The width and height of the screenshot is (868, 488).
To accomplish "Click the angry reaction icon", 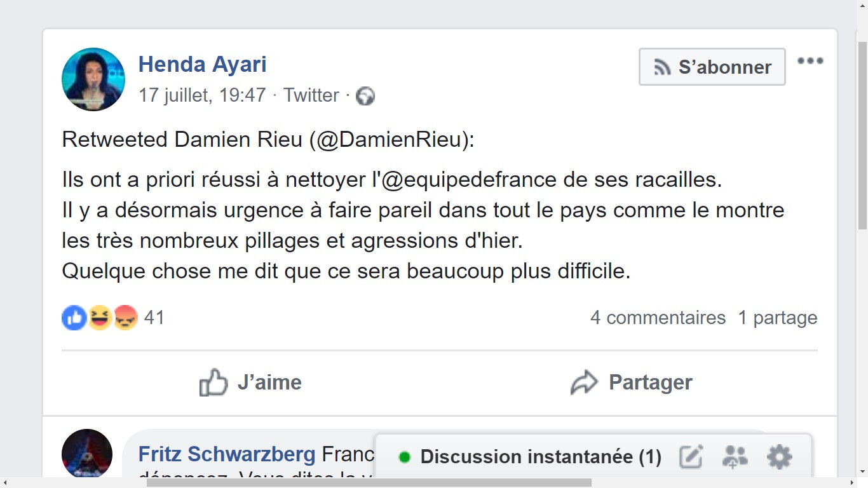I will (x=125, y=318).
